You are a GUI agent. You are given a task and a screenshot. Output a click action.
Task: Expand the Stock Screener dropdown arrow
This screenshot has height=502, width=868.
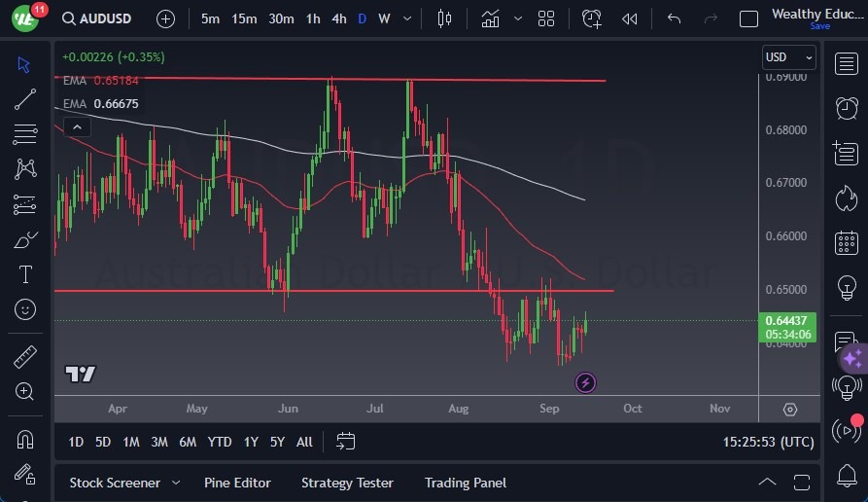point(176,483)
